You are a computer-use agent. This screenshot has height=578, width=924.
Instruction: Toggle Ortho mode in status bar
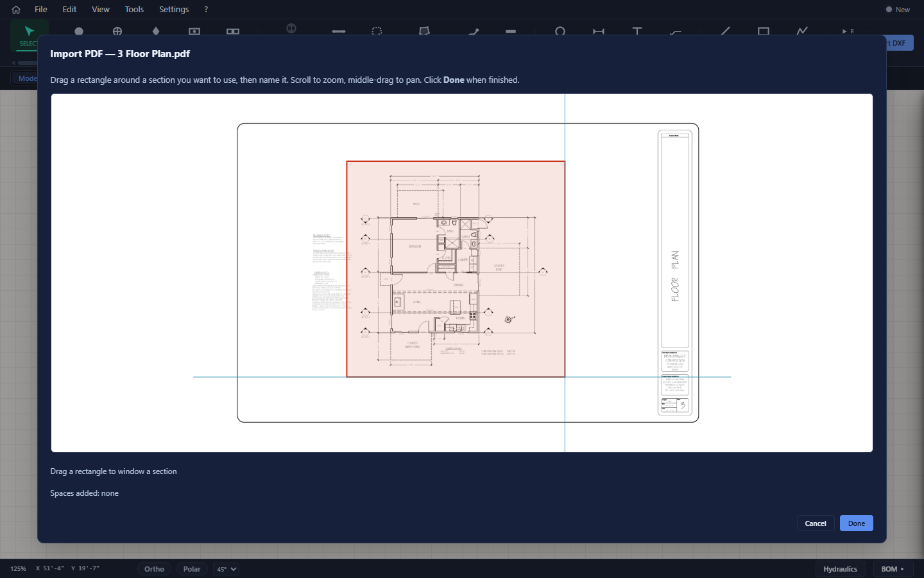(x=154, y=569)
